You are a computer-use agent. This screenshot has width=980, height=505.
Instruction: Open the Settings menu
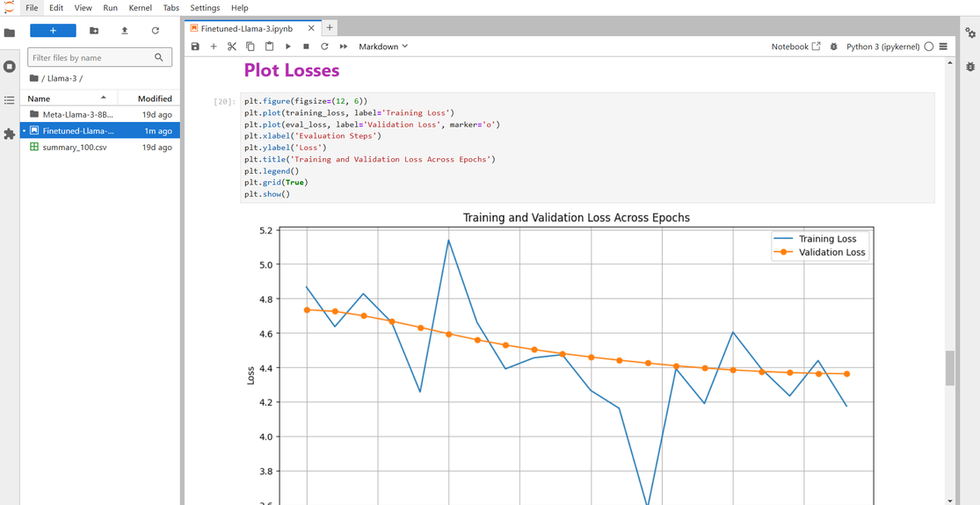coord(205,8)
